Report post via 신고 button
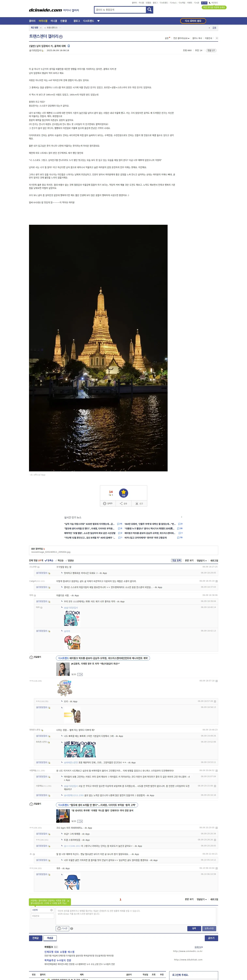 tap(139, 503)
